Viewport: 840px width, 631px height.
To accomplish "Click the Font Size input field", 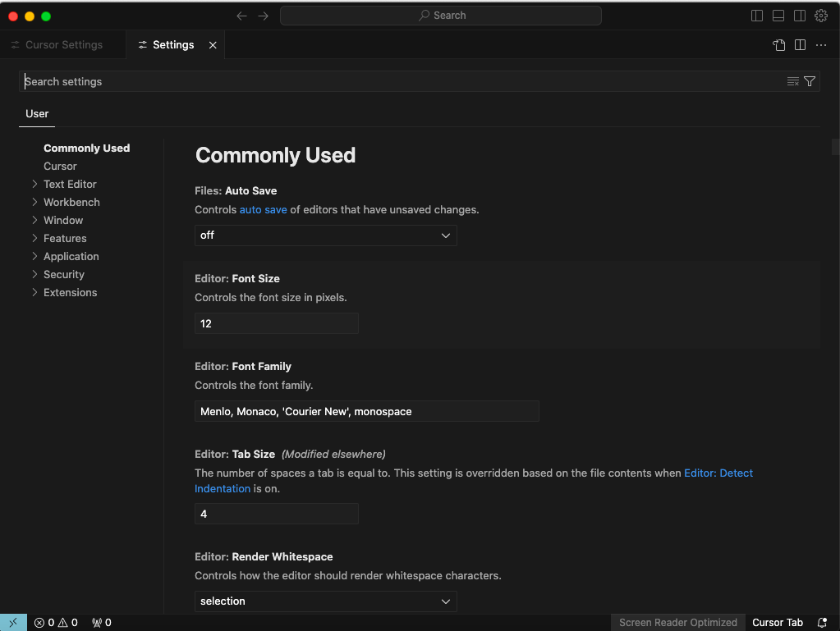I will (276, 323).
